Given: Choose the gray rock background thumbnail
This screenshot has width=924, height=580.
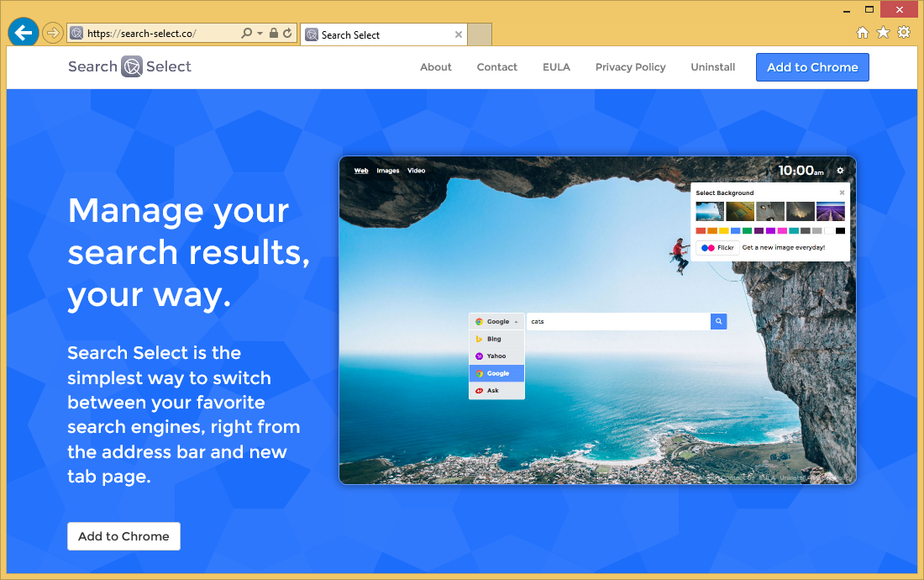Looking at the screenshot, I should tap(770, 211).
